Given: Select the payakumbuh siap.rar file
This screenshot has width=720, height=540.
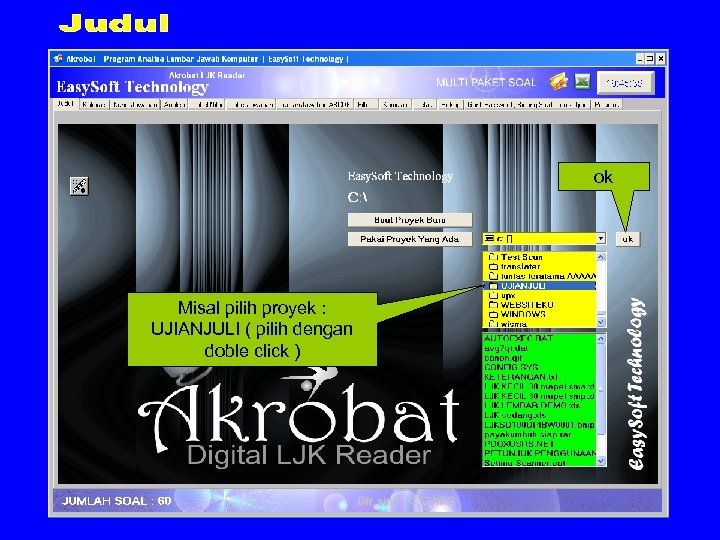Looking at the screenshot, I should pyautogui.click(x=540, y=434).
